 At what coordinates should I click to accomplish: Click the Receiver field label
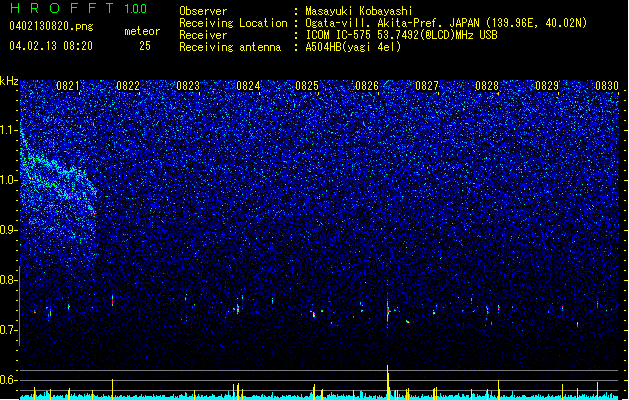click(203, 35)
